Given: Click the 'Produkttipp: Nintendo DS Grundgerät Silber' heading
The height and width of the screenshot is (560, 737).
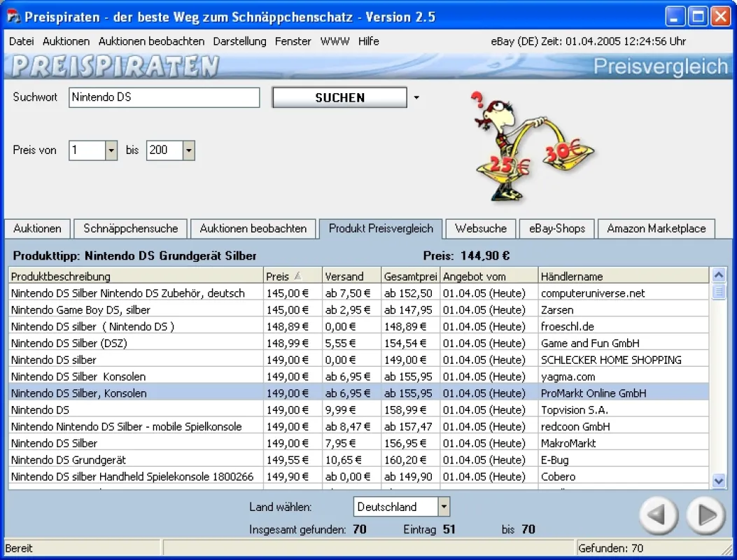Looking at the screenshot, I should coord(134,255).
